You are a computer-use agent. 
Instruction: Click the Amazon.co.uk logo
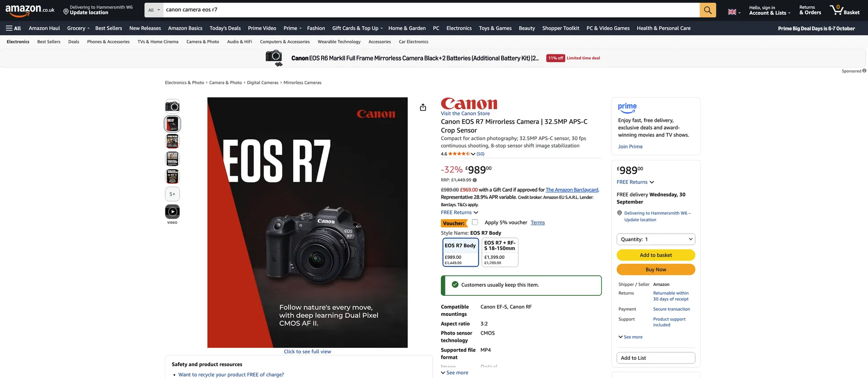(30, 10)
